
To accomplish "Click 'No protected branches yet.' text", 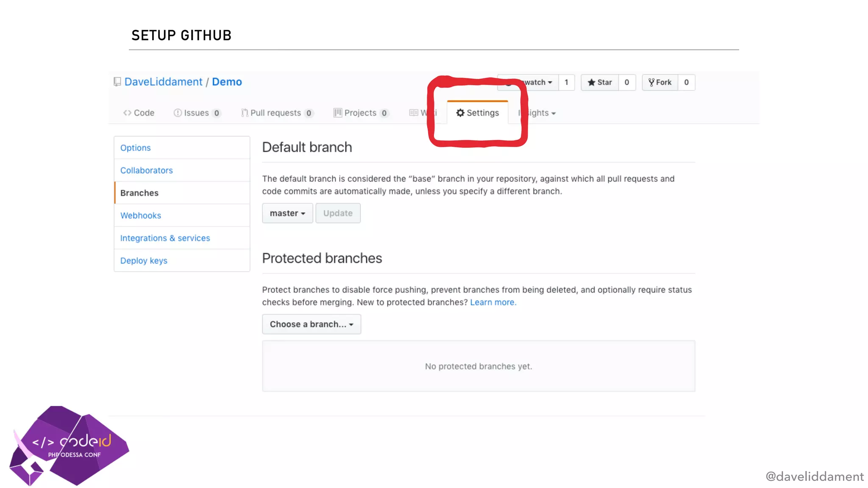I will (x=479, y=366).
